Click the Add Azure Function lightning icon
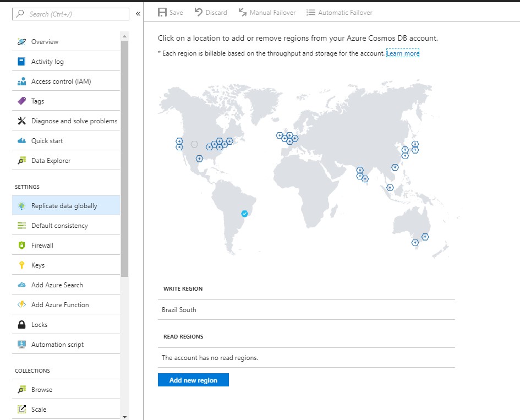The image size is (520, 420). pos(21,304)
